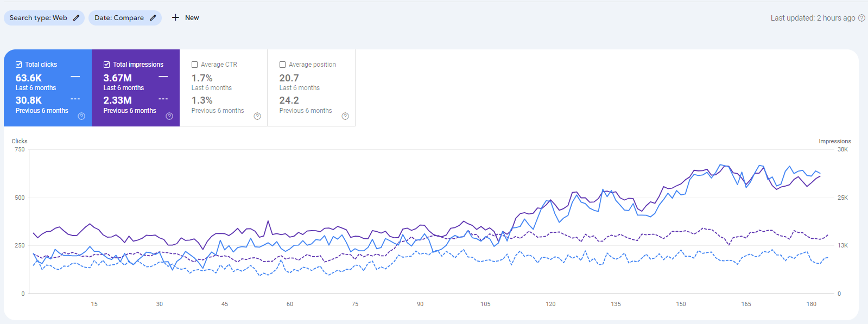Uncheck the Total clicks checkbox
The width and height of the screenshot is (868, 324).
[19, 65]
